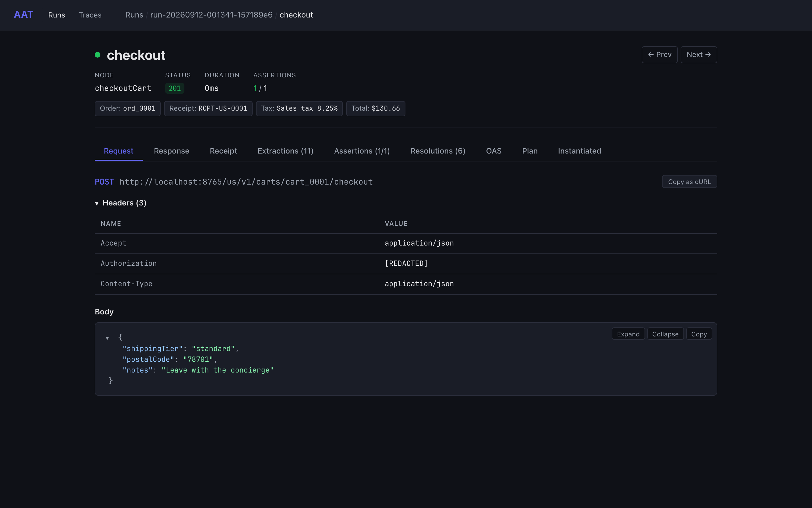
Task: Switch to the Receipt tab
Action: (223, 151)
